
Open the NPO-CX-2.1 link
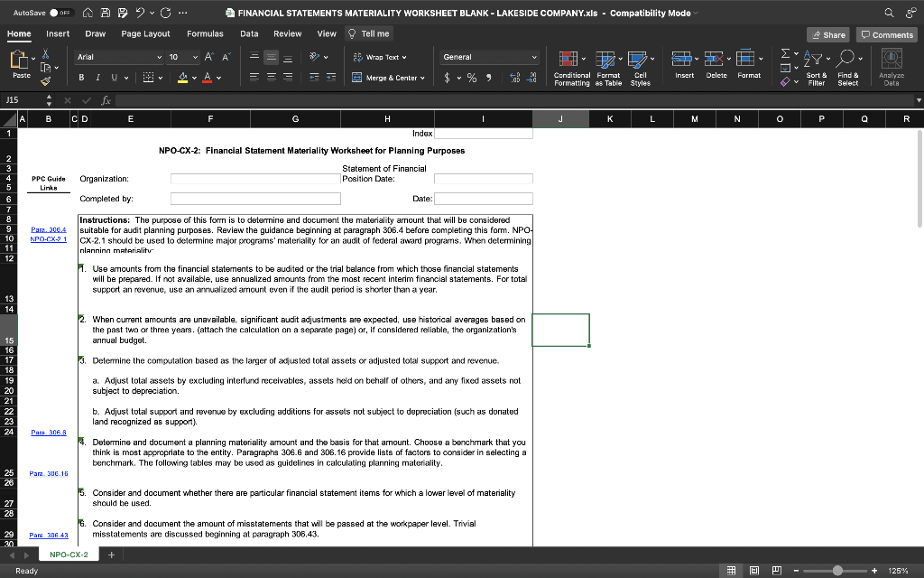tap(49, 238)
